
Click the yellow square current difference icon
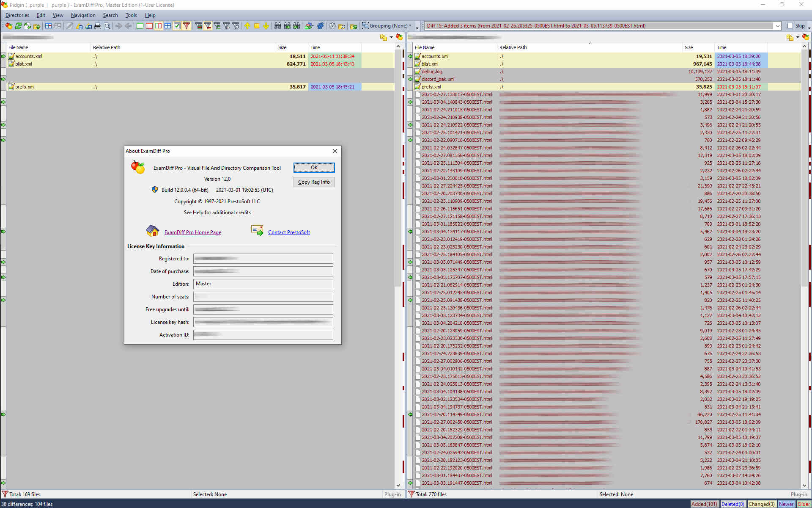(x=257, y=26)
